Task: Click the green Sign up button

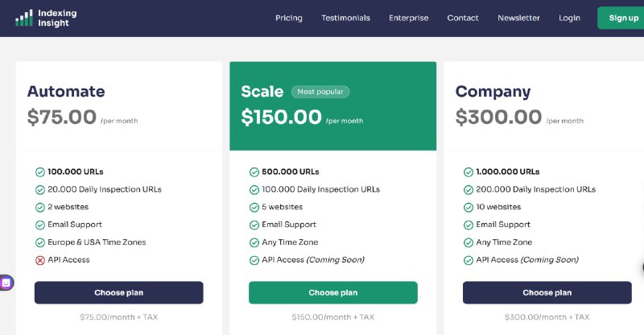Action: point(621,18)
